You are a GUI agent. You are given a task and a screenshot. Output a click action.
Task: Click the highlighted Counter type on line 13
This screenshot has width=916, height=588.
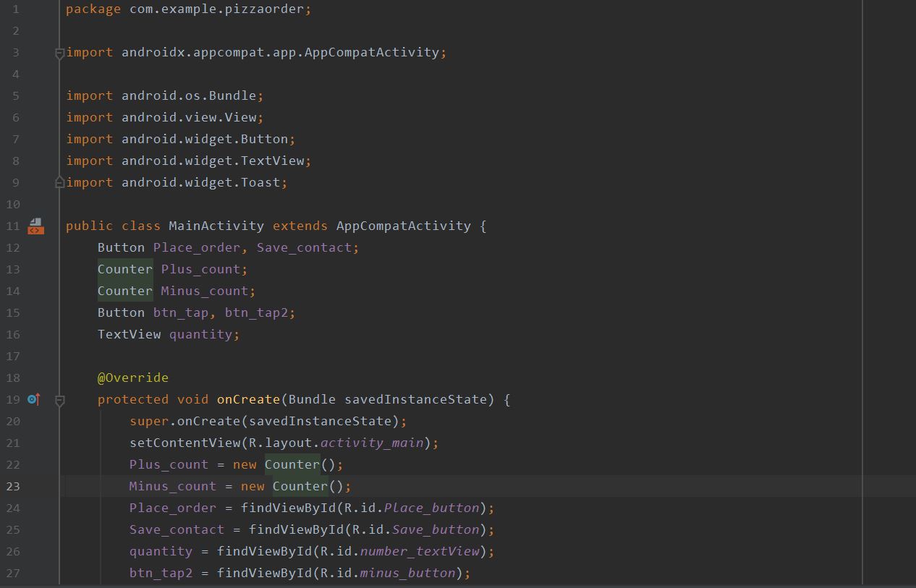point(124,268)
